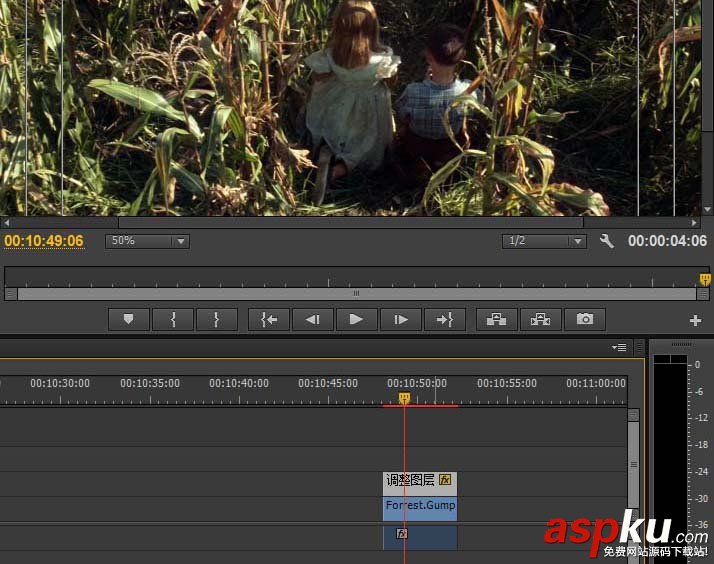Click the fx badge on the audio clip

tap(401, 534)
